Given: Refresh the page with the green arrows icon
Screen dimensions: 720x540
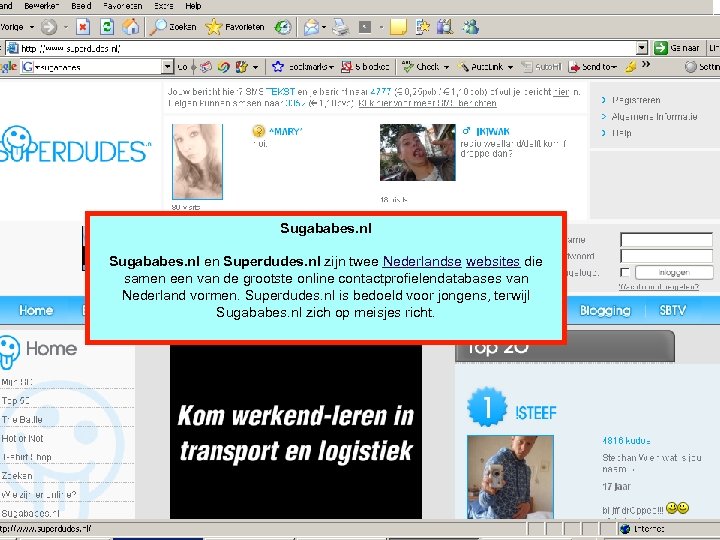Looking at the screenshot, I should [107, 27].
